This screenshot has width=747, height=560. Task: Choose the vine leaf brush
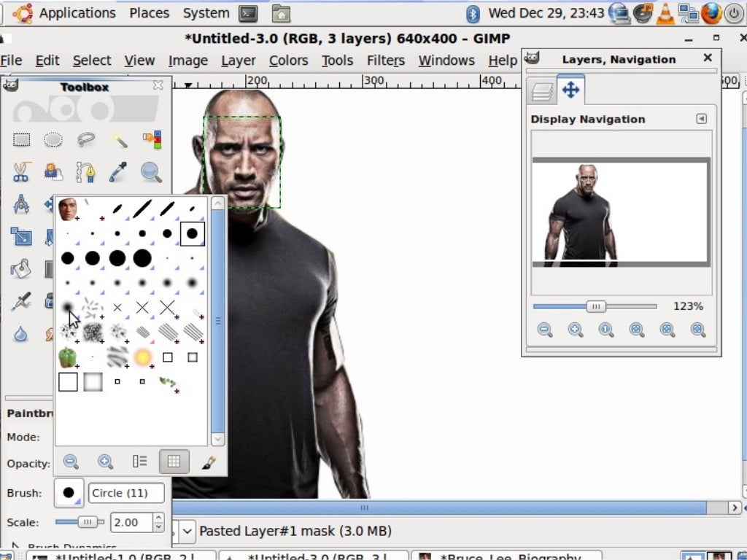pos(168,383)
